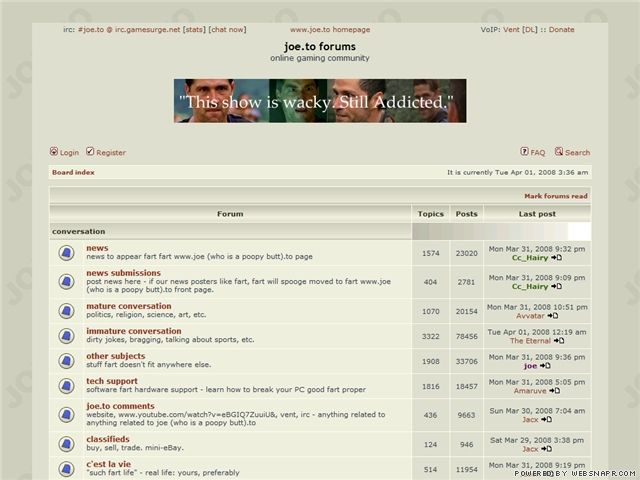
Task: Open the classifieds forum
Action: (108, 439)
